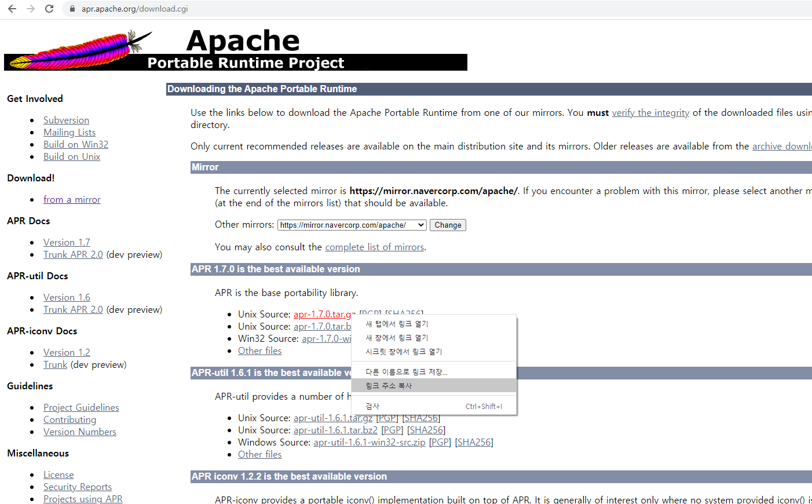Open APR Docs Version 1.7 link
The width and height of the screenshot is (812, 504).
click(67, 242)
